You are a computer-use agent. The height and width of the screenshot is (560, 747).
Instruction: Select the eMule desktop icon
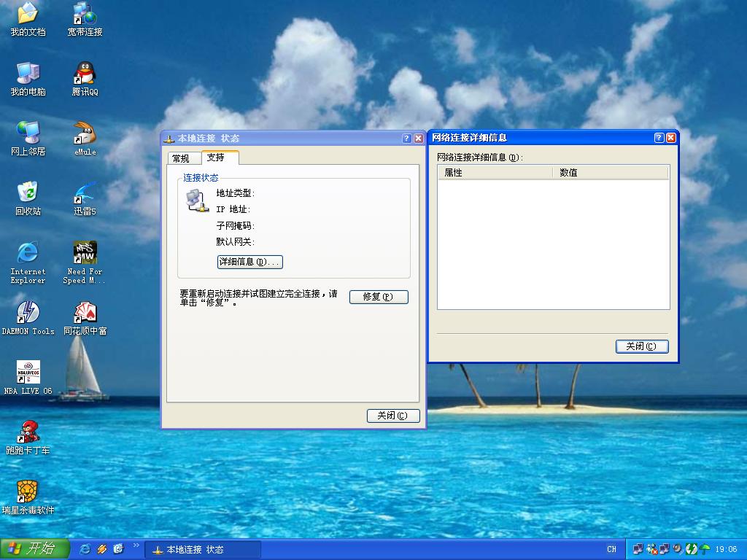pos(85,133)
